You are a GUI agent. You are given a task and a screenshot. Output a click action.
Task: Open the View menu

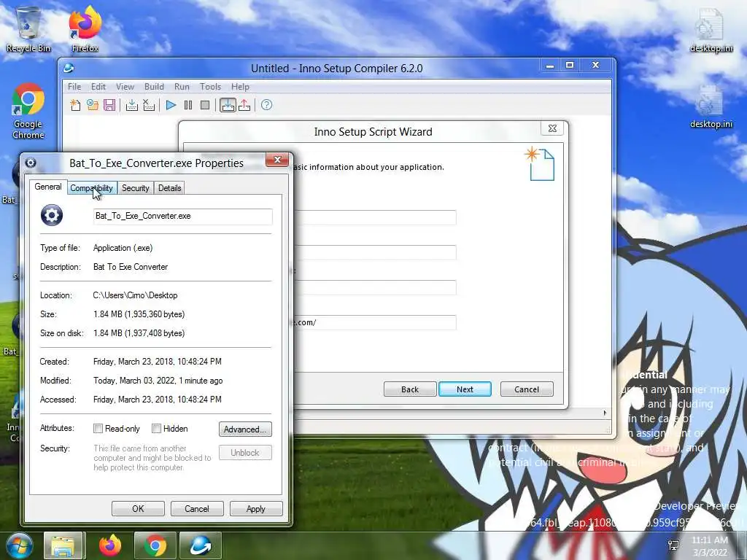point(125,87)
